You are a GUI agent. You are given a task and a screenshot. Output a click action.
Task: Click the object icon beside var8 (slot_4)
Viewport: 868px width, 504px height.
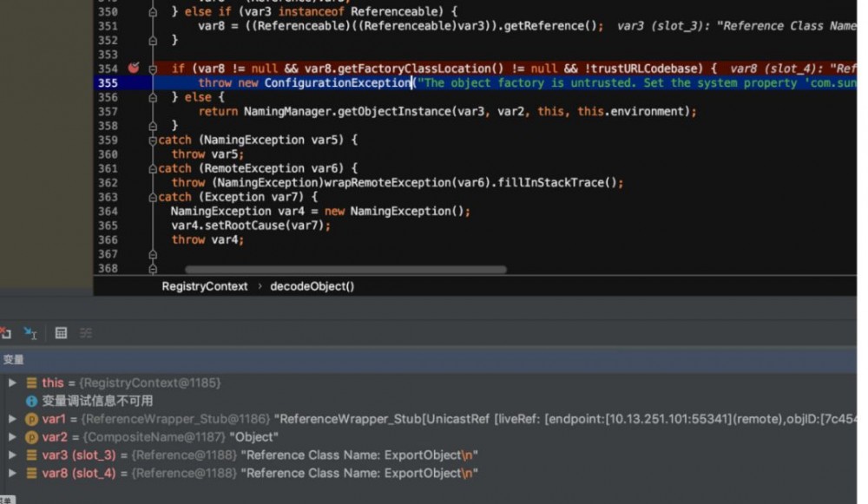click(31, 473)
